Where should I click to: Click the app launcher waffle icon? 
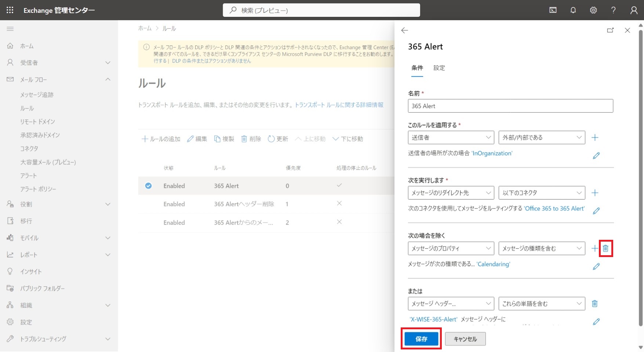[x=10, y=10]
